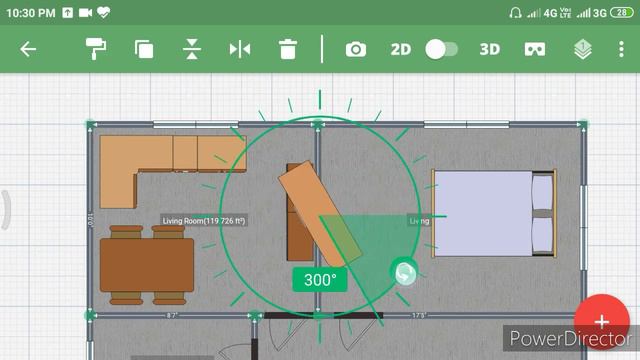Take a snapshot with camera icon

click(x=356, y=49)
